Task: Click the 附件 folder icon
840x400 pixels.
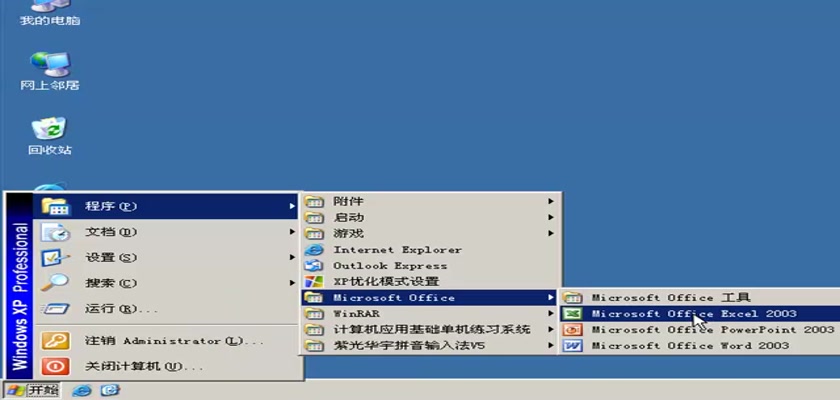Action: [x=314, y=201]
